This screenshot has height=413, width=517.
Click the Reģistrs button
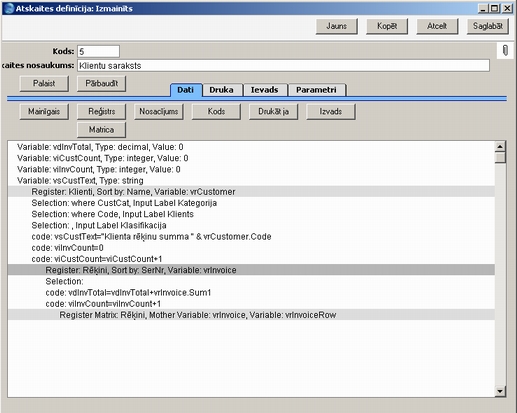pos(101,111)
